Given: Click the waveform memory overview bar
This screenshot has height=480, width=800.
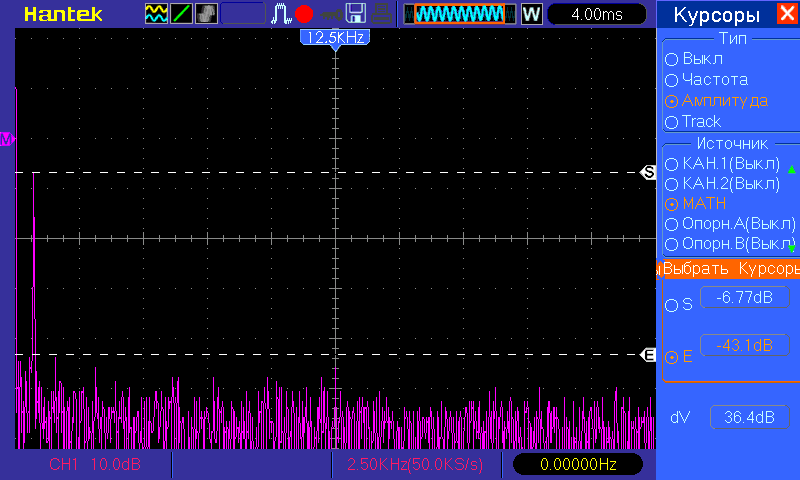Looking at the screenshot, I should (x=460, y=14).
